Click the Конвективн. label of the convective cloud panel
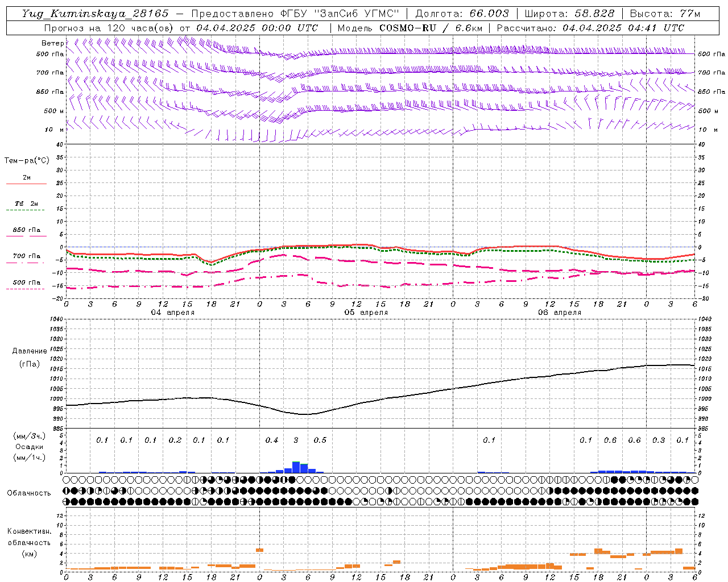 (x=29, y=531)
